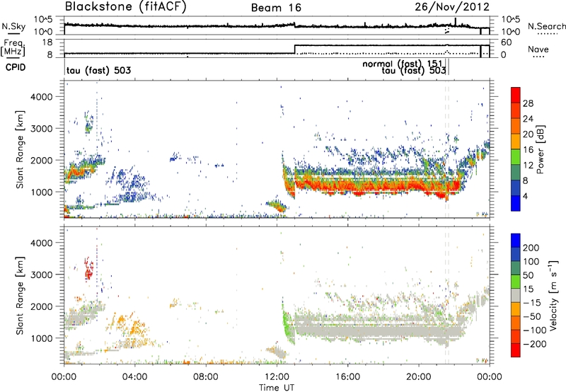This screenshot has height=392, width=566.
Task: Click the first 'tau (fast) 503' label
Action: coord(98,70)
